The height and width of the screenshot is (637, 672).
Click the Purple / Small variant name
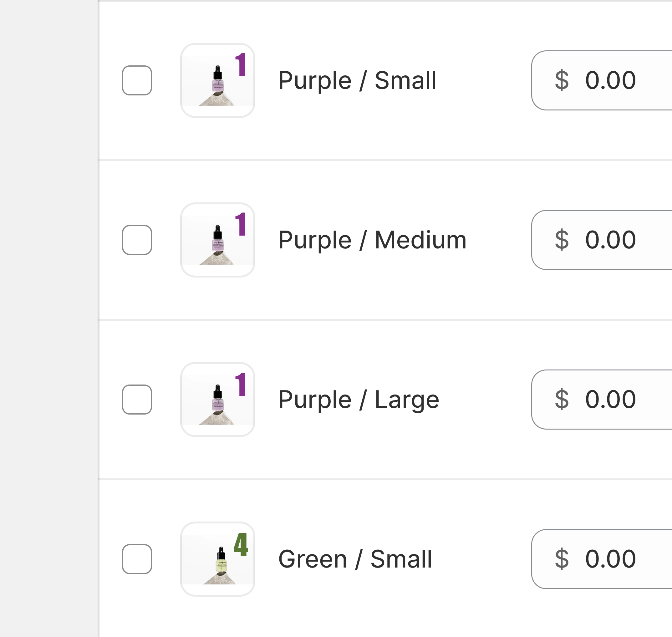pyautogui.click(x=357, y=80)
